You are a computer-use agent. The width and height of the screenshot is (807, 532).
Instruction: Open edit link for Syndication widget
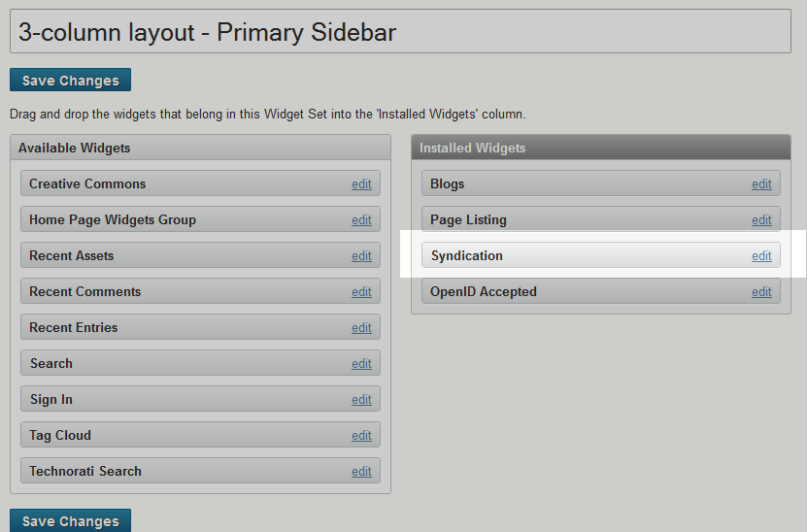(x=761, y=256)
